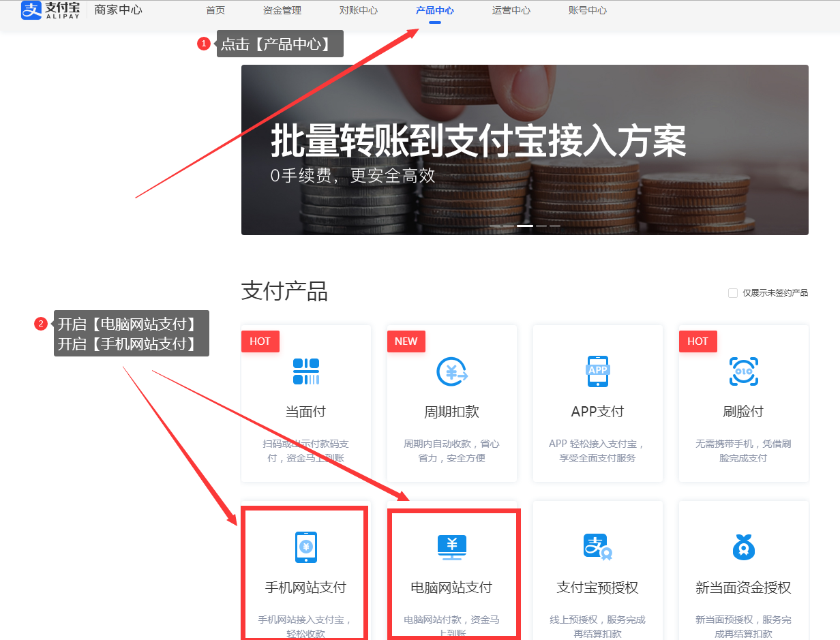Click the Alipay logo in the header

50,10
